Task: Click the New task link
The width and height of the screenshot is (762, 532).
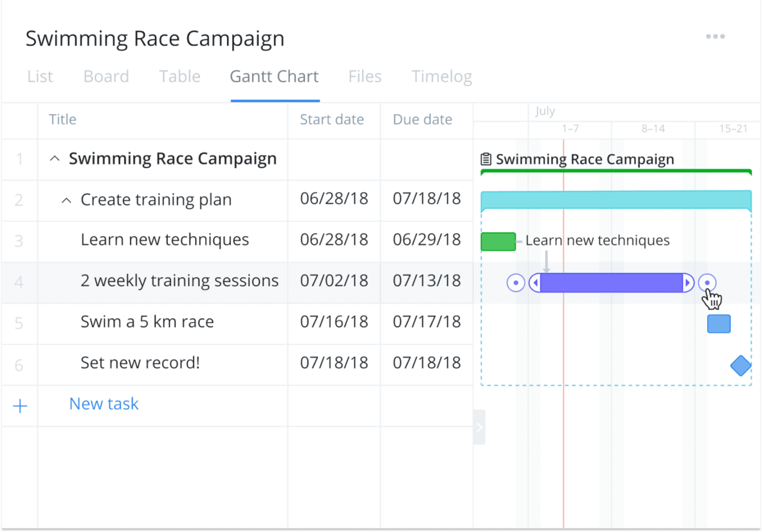Action: 104,404
